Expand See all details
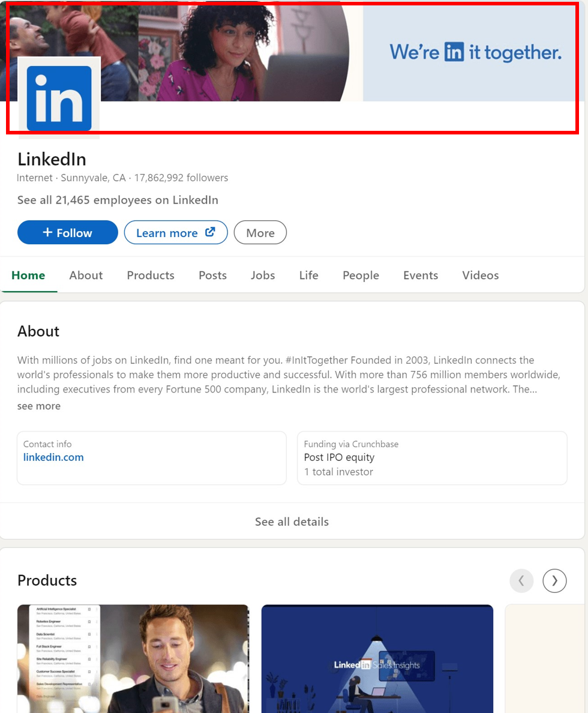Screen dimensions: 588x713 click(x=292, y=522)
